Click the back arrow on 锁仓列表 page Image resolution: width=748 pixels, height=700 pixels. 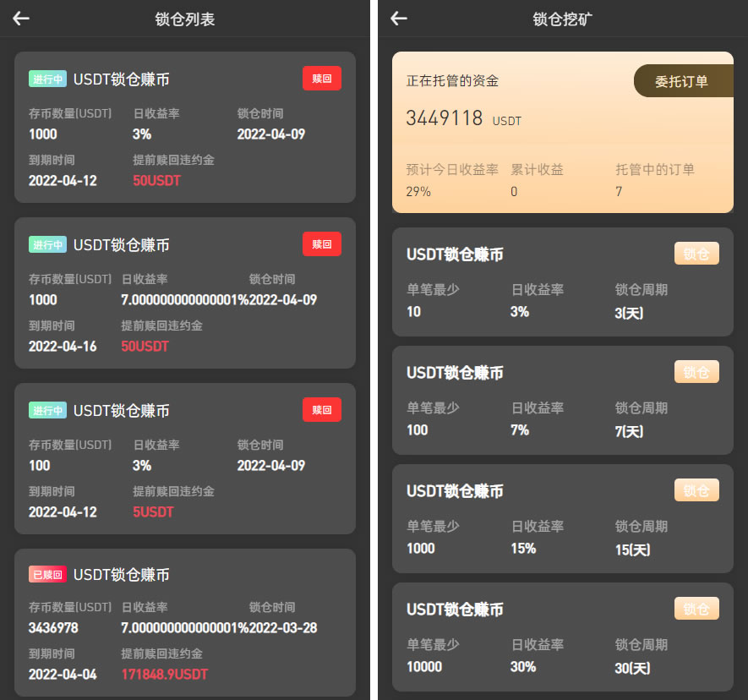pyautogui.click(x=20, y=19)
